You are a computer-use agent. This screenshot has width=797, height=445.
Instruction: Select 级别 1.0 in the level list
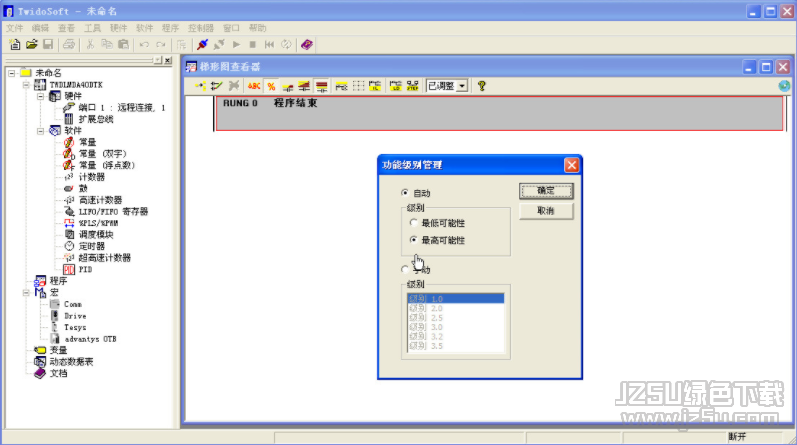[x=455, y=299]
